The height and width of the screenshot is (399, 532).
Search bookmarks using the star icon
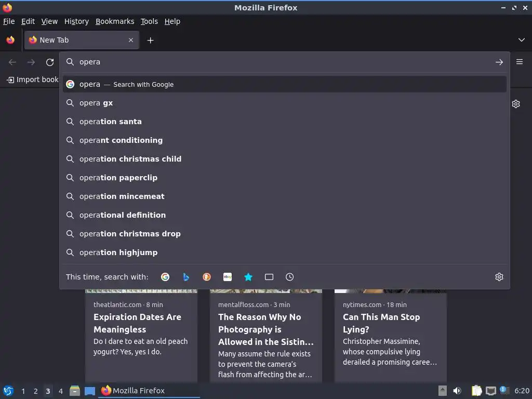click(x=248, y=277)
